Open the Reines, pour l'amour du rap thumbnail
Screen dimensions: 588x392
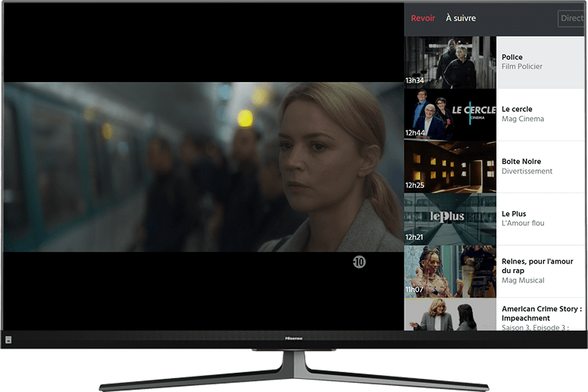(x=450, y=271)
